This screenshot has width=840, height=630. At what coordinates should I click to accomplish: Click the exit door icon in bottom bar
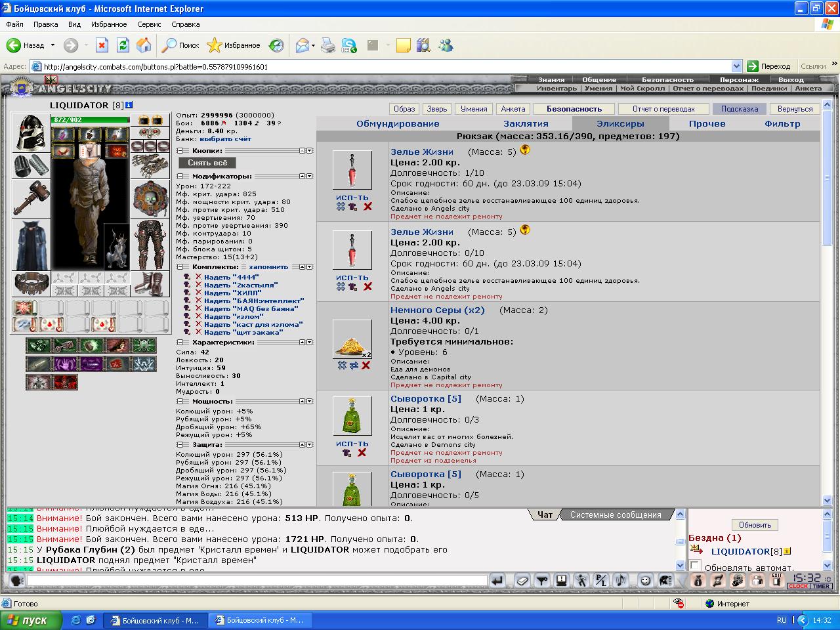tap(776, 580)
